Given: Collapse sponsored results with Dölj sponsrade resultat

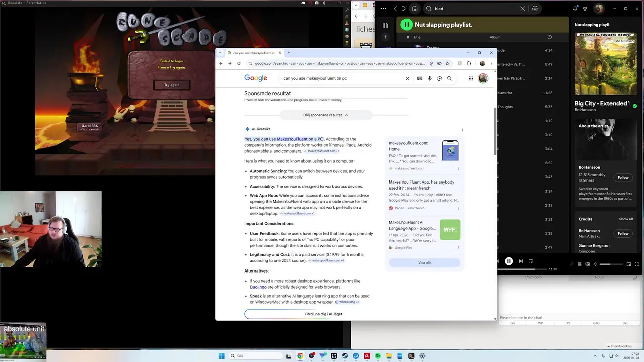Looking at the screenshot, I should point(326,115).
